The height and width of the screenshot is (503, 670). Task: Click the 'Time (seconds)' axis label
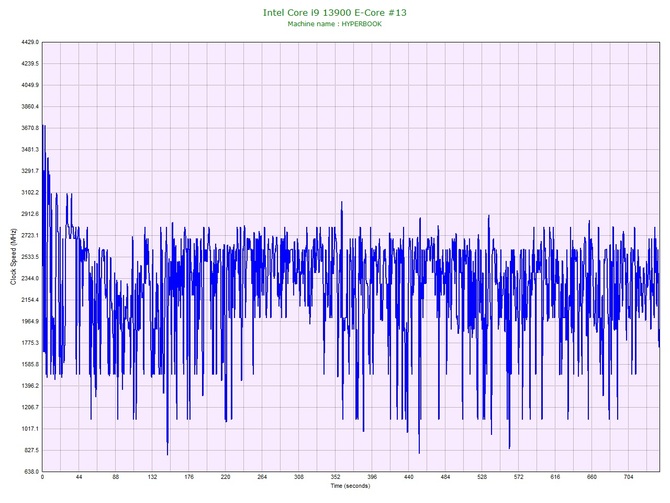pyautogui.click(x=350, y=485)
